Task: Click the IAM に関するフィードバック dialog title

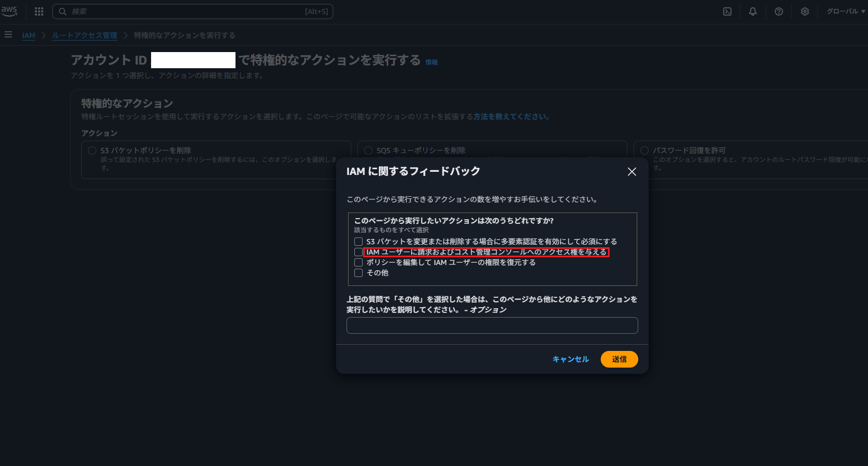Action: pyautogui.click(x=413, y=171)
